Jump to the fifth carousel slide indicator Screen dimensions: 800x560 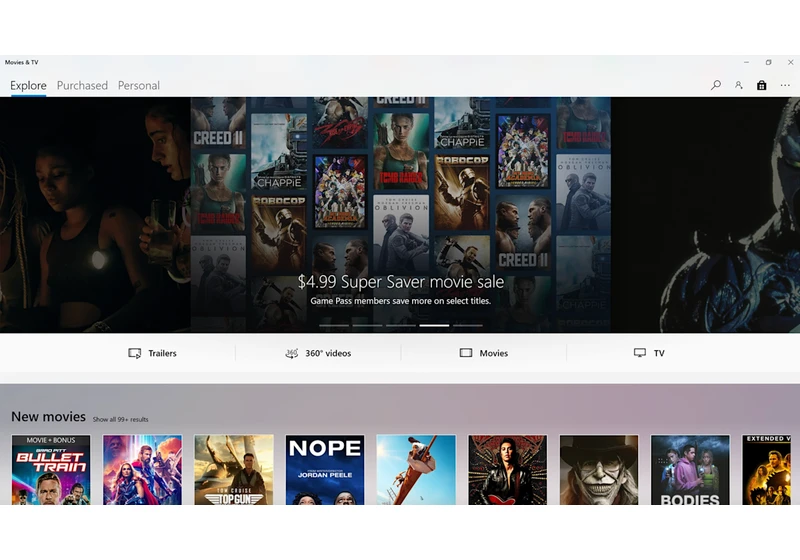[x=468, y=325]
